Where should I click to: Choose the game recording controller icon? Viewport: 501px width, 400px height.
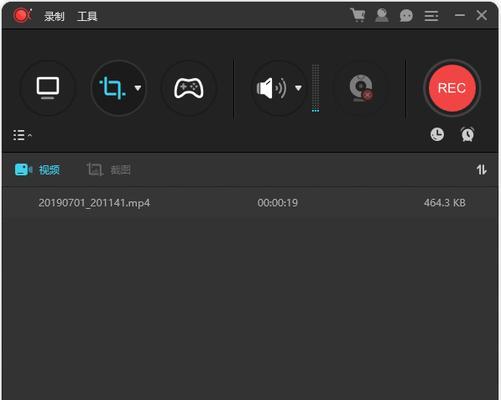pyautogui.click(x=189, y=88)
